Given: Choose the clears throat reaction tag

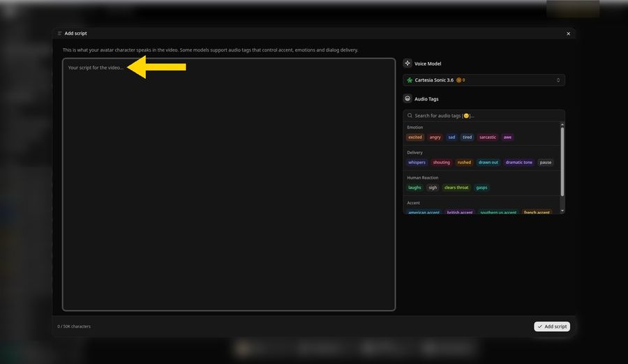Looking at the screenshot, I should (456, 188).
